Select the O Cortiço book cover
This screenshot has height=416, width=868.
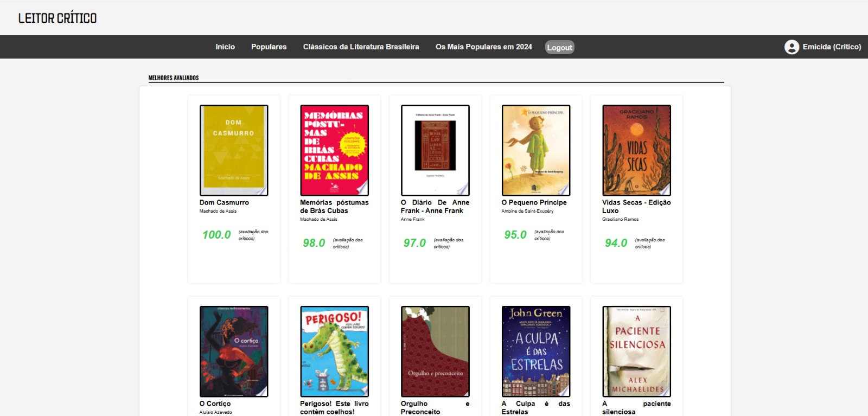(x=234, y=351)
